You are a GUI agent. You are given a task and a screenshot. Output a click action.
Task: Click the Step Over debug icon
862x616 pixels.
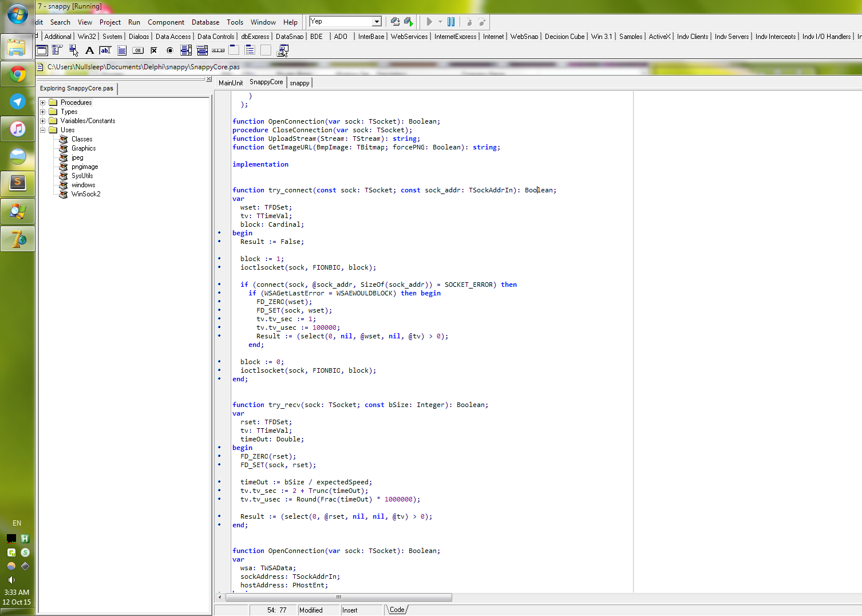(x=483, y=22)
